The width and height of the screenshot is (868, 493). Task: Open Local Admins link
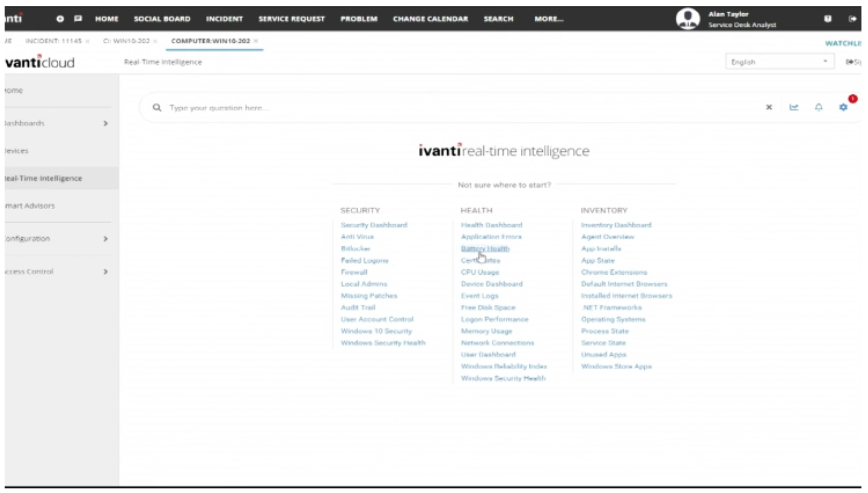[364, 284]
